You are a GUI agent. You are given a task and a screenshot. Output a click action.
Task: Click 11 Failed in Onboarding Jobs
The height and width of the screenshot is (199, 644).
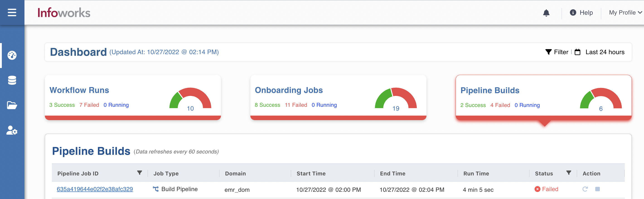296,105
